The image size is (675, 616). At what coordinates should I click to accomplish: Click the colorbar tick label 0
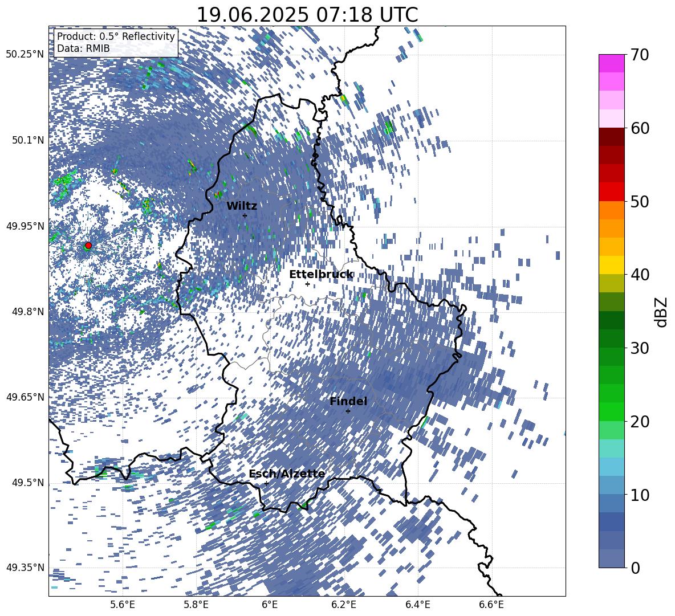[x=635, y=568]
